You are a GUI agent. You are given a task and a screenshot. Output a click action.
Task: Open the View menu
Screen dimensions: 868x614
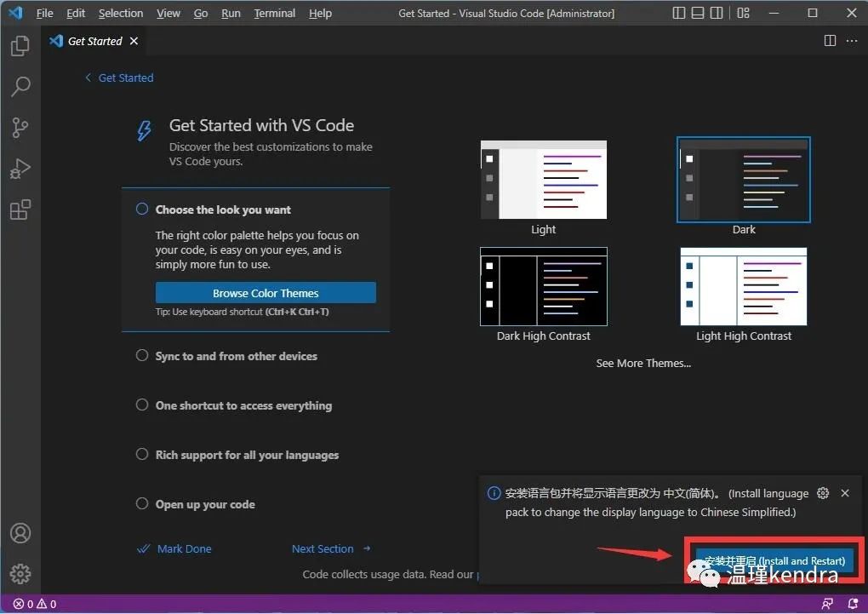pyautogui.click(x=168, y=13)
